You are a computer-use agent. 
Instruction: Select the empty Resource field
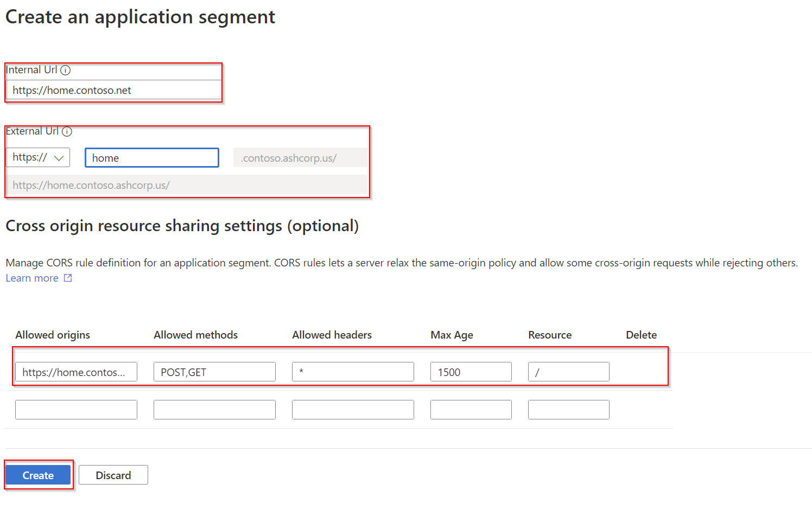pyautogui.click(x=568, y=409)
